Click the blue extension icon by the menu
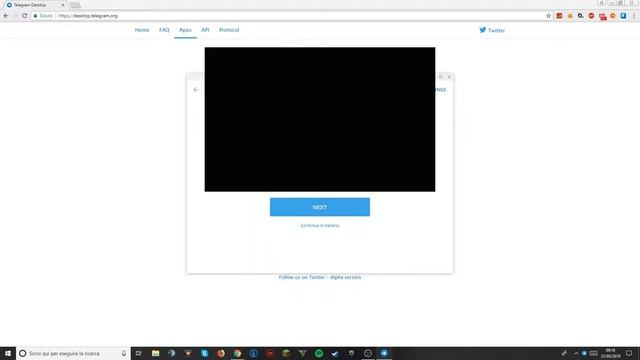The height and width of the screenshot is (360, 640). [x=623, y=16]
